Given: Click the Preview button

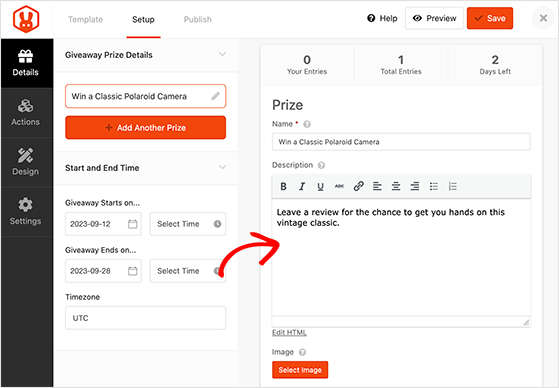Looking at the screenshot, I should [434, 18].
